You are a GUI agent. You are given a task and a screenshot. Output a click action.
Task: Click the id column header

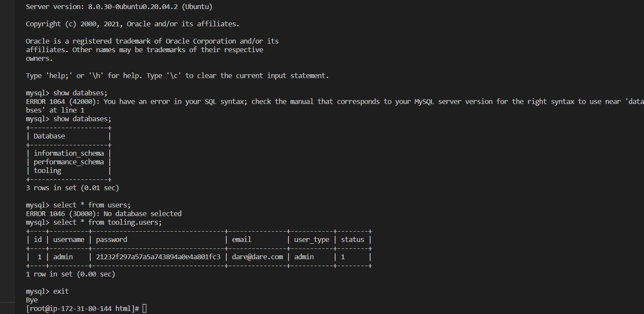coord(37,239)
